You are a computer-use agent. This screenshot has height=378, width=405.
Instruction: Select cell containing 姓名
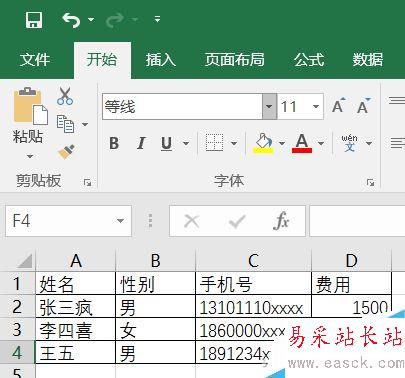pyautogui.click(x=76, y=283)
